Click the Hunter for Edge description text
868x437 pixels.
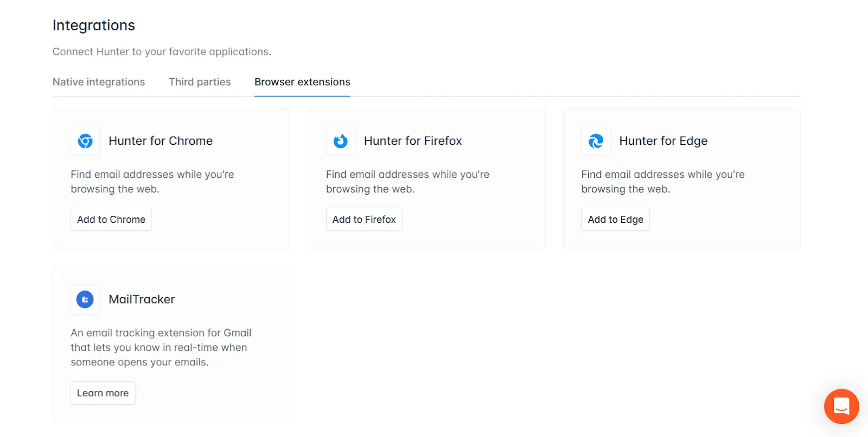pos(663,182)
